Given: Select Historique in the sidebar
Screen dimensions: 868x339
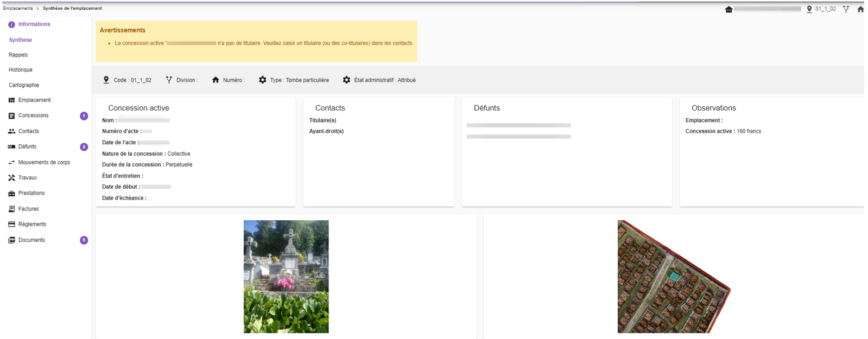Looking at the screenshot, I should pyautogui.click(x=21, y=70).
